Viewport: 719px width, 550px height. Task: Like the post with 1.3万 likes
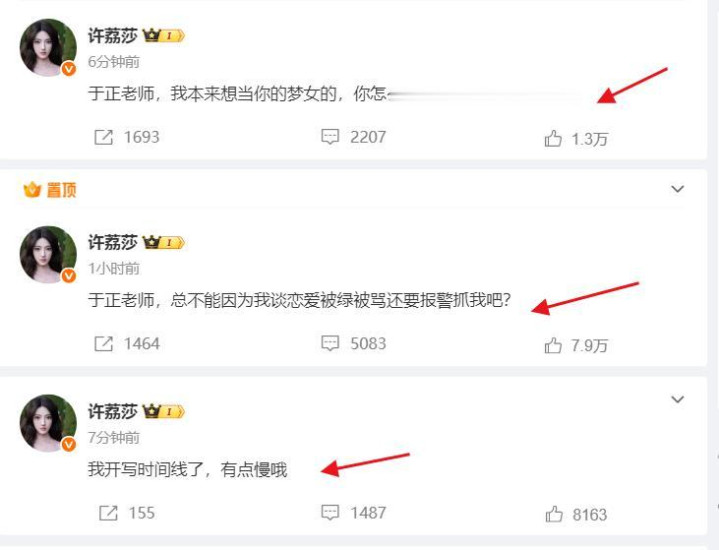click(x=553, y=138)
